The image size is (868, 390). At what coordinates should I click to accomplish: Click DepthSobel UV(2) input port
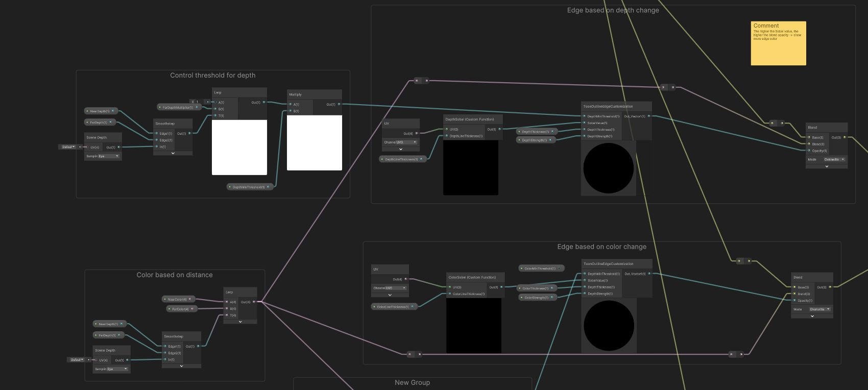pos(446,129)
